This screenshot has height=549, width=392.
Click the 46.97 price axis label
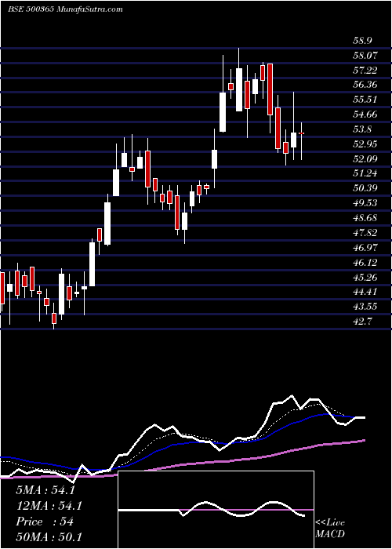365,248
